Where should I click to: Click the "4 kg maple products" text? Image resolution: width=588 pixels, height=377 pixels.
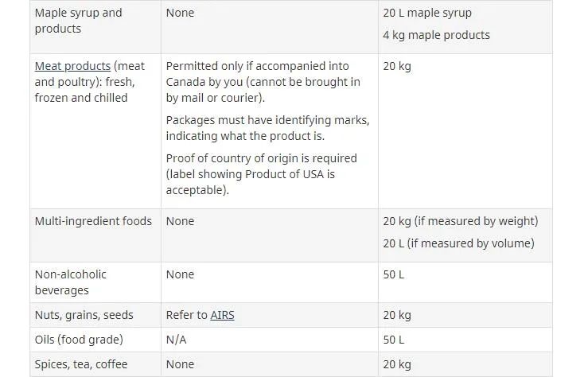pos(436,35)
